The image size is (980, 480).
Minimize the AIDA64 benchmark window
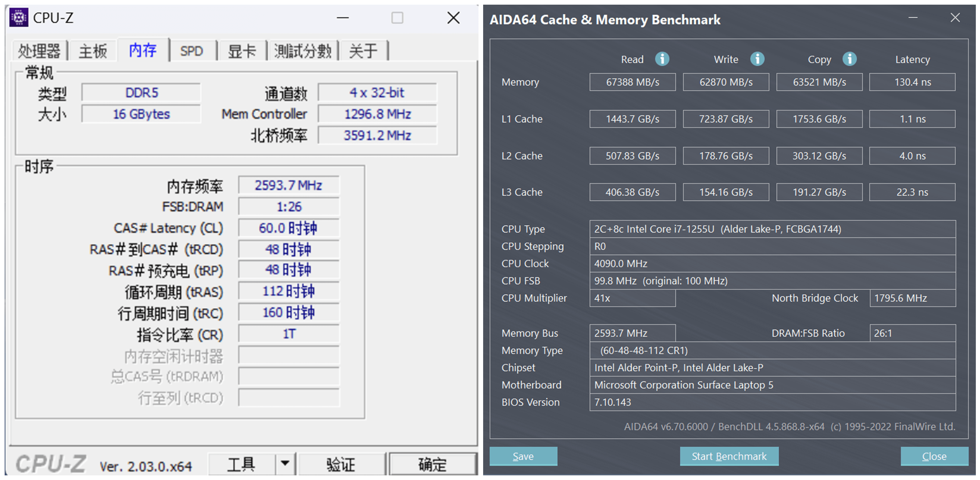point(913,17)
